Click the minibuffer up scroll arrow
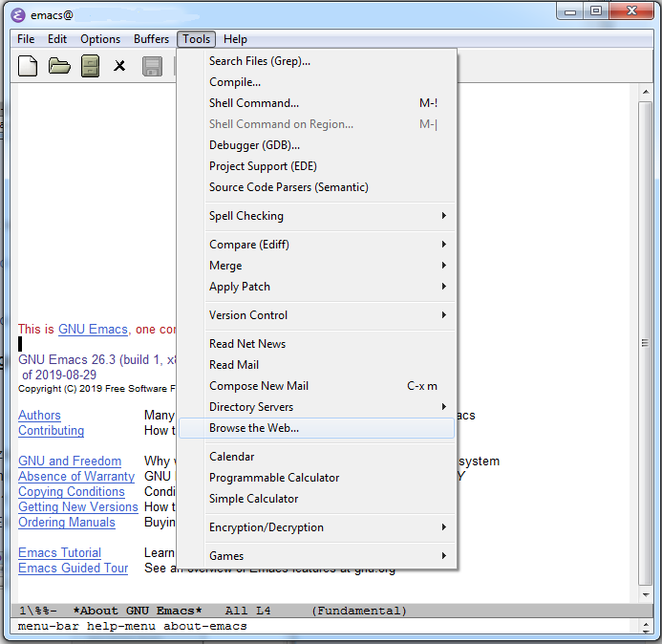Viewport: 662px width, 644px height. (646, 623)
